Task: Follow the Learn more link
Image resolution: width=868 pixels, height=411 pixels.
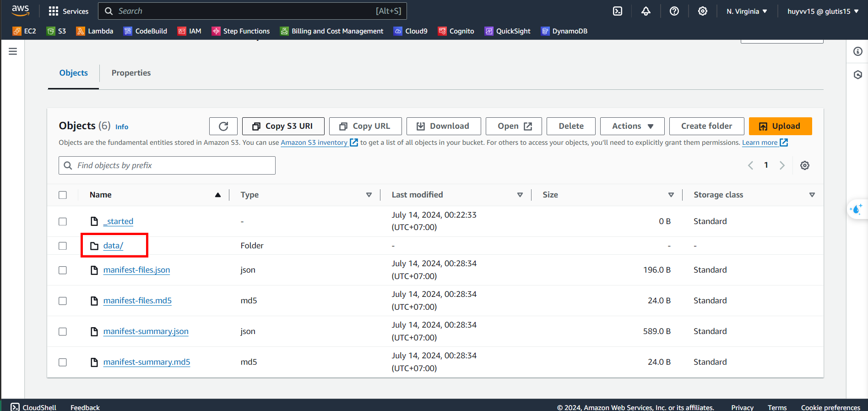Action: click(765, 142)
